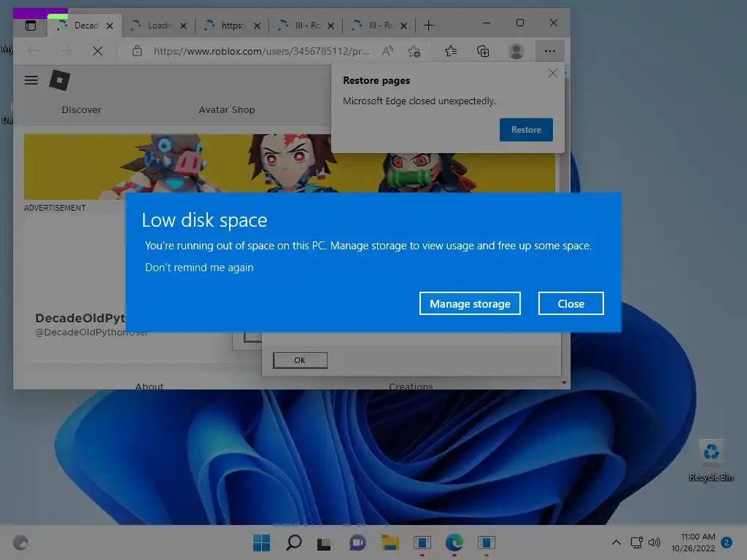Click Read aloud icon in address bar
This screenshot has height=560, width=747.
(388, 51)
